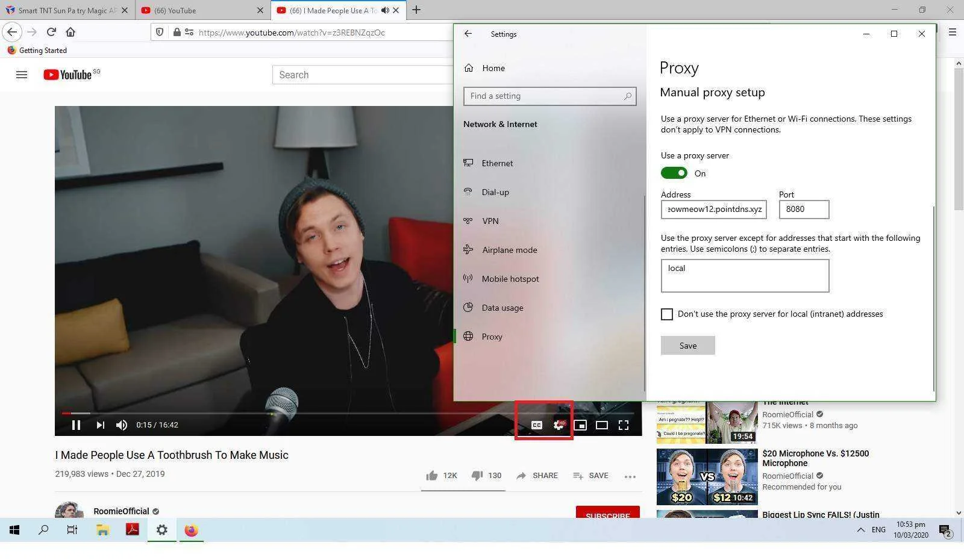Enable miniplayer mode
The height and width of the screenshot is (560, 964).
[x=580, y=425]
